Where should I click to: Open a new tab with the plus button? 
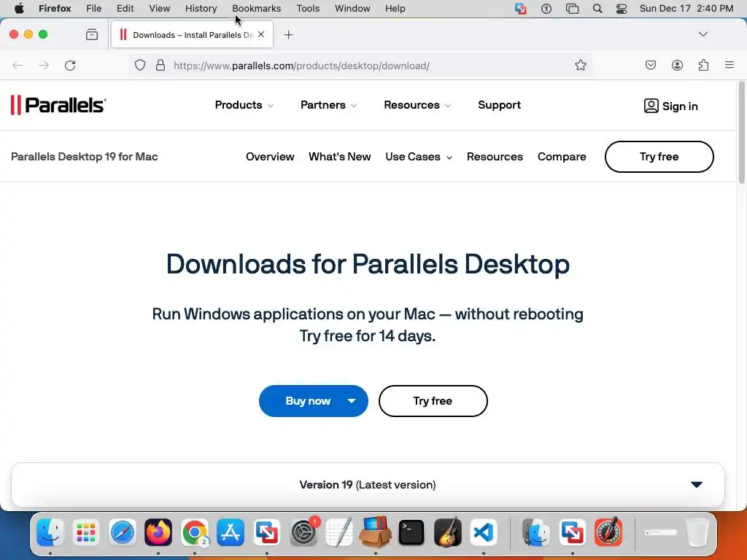(289, 35)
